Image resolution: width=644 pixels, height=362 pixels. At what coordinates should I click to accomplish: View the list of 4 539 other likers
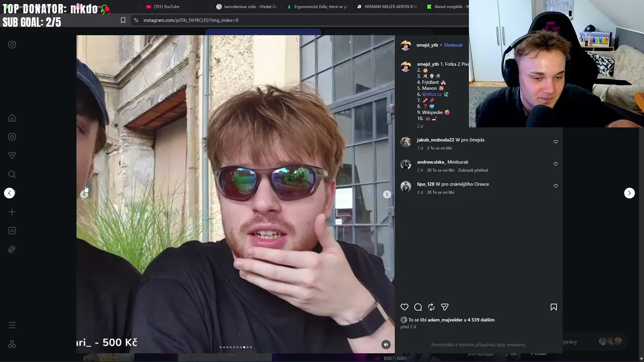pyautogui.click(x=481, y=320)
